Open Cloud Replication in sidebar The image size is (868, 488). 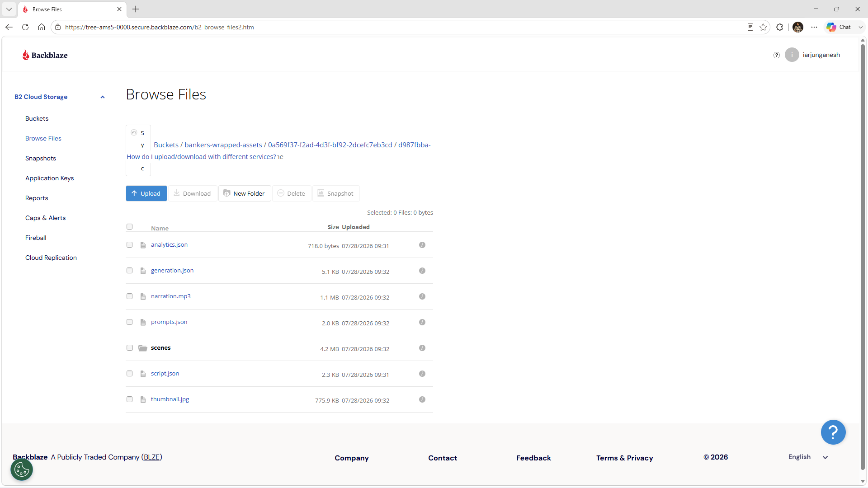click(51, 258)
